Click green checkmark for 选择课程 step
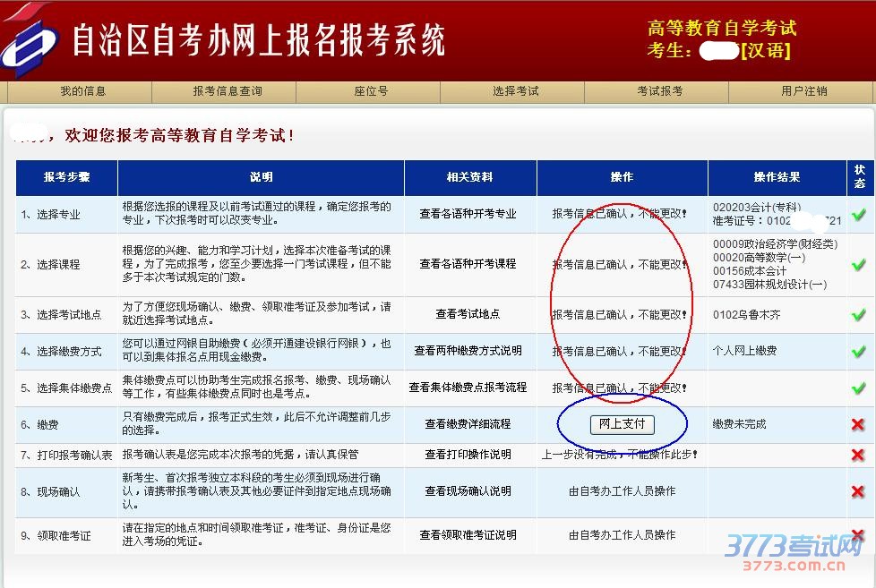Image resolution: width=876 pixels, height=588 pixels. tap(858, 265)
